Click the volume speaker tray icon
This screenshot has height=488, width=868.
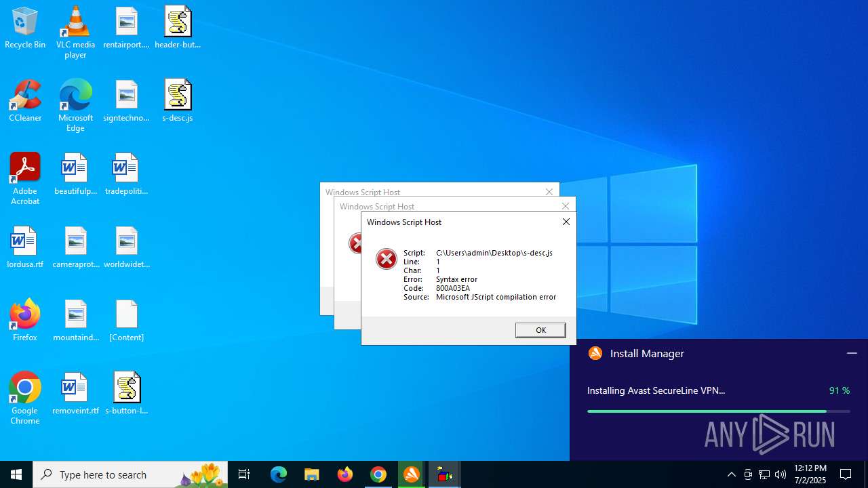pyautogui.click(x=781, y=474)
